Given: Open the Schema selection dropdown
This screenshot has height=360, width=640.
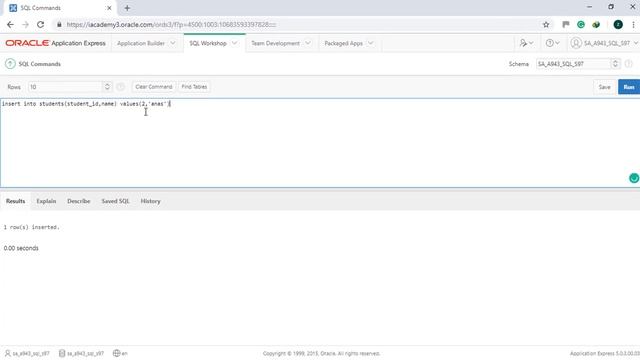Looking at the screenshot, I should [578, 64].
